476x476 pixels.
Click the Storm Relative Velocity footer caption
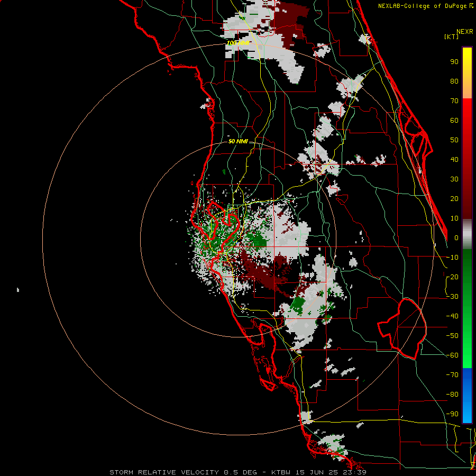[237, 472]
